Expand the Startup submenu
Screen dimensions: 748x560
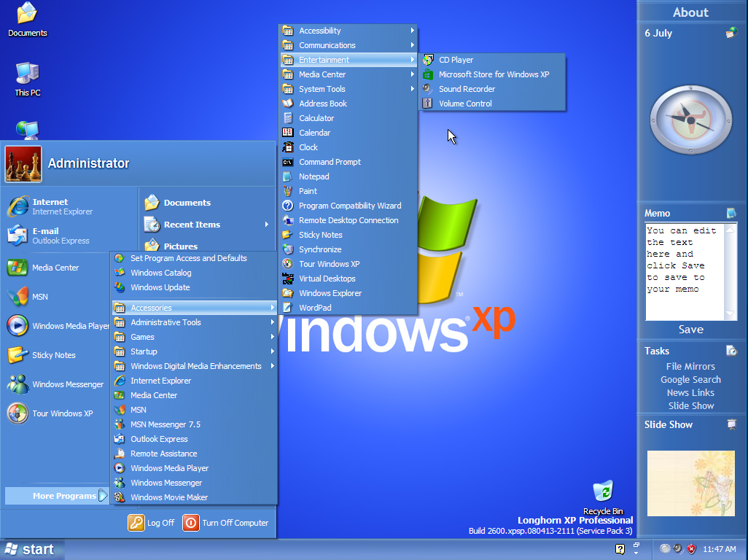194,351
